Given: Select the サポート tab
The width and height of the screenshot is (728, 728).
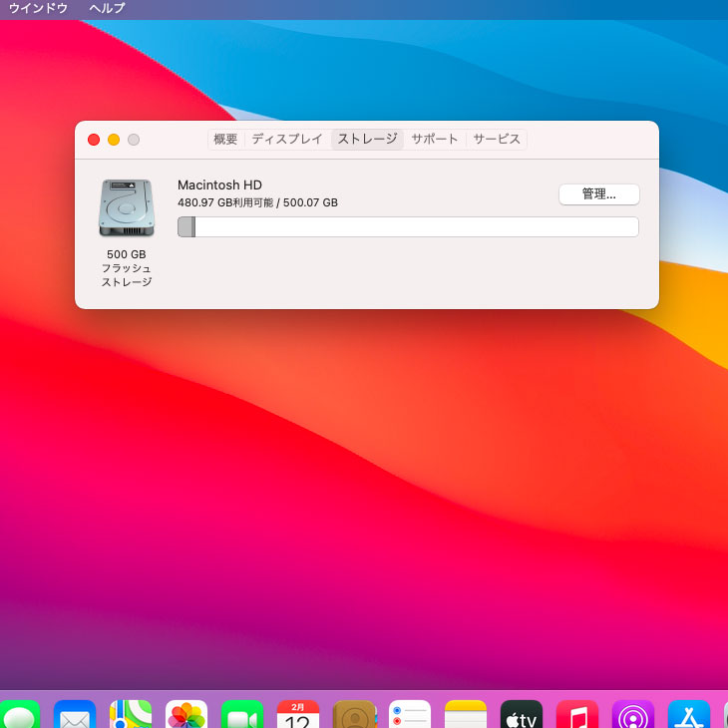Looking at the screenshot, I should 435,140.
